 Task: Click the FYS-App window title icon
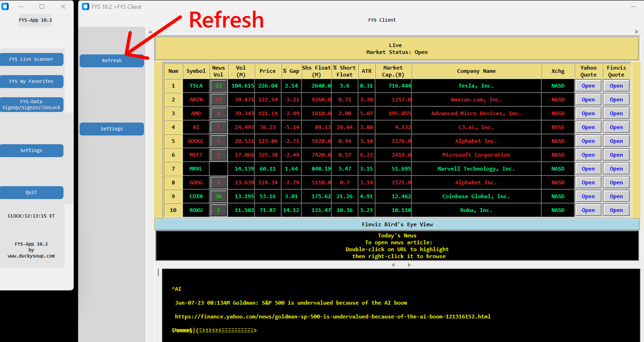5,7
